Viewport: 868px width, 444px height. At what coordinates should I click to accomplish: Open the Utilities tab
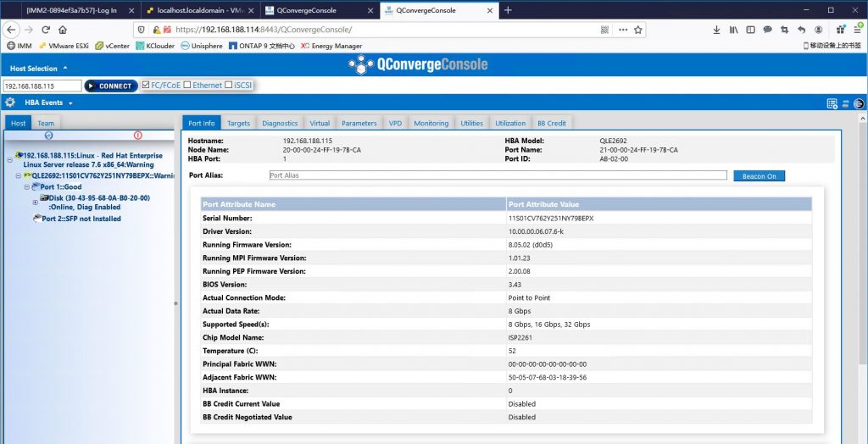click(472, 123)
